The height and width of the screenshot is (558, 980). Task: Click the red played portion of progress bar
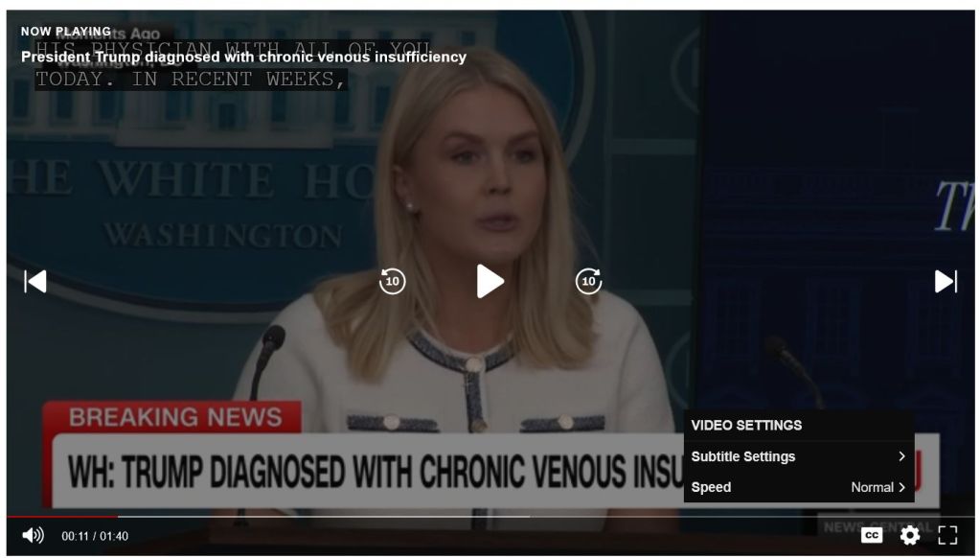(62, 517)
